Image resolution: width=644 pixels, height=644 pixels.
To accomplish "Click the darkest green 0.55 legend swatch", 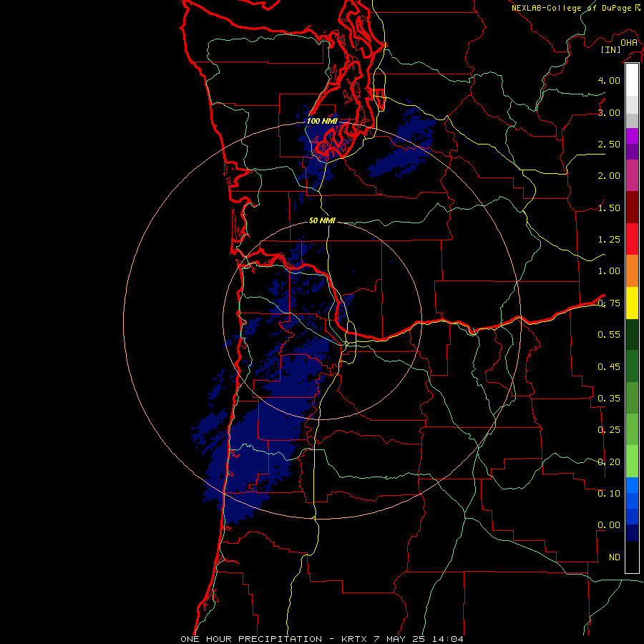I will pos(632,335).
